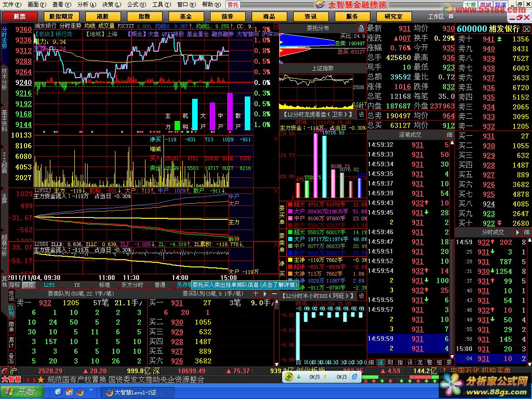Select the 港股 main tab
532x399 pixels.
(103, 16)
